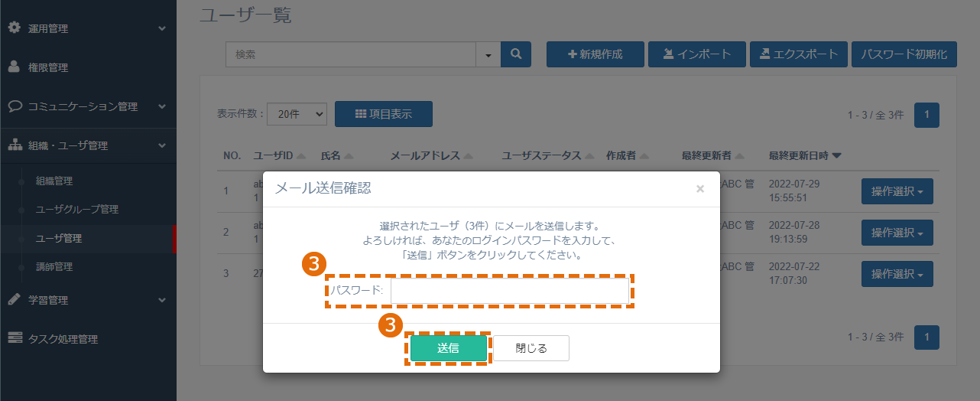Click the パスワード input field

(x=510, y=291)
